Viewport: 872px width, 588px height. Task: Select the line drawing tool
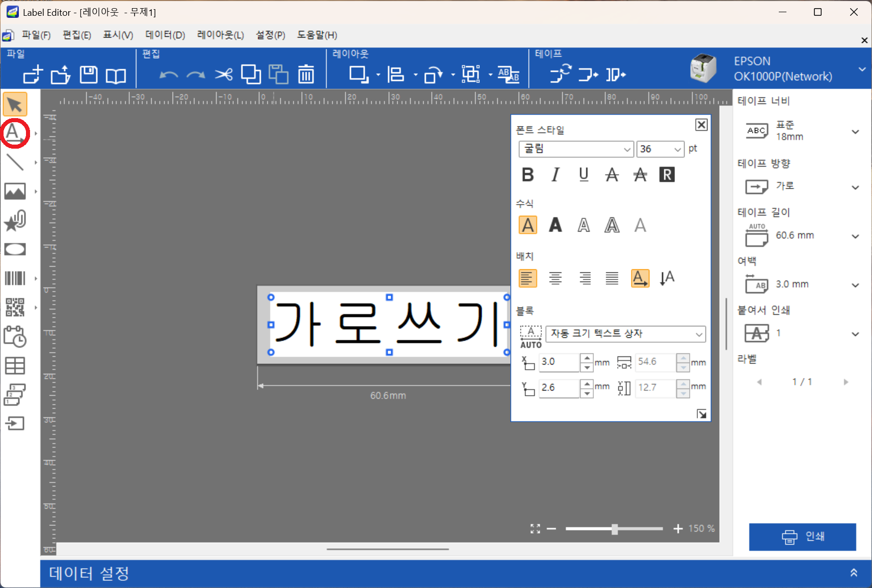15,162
